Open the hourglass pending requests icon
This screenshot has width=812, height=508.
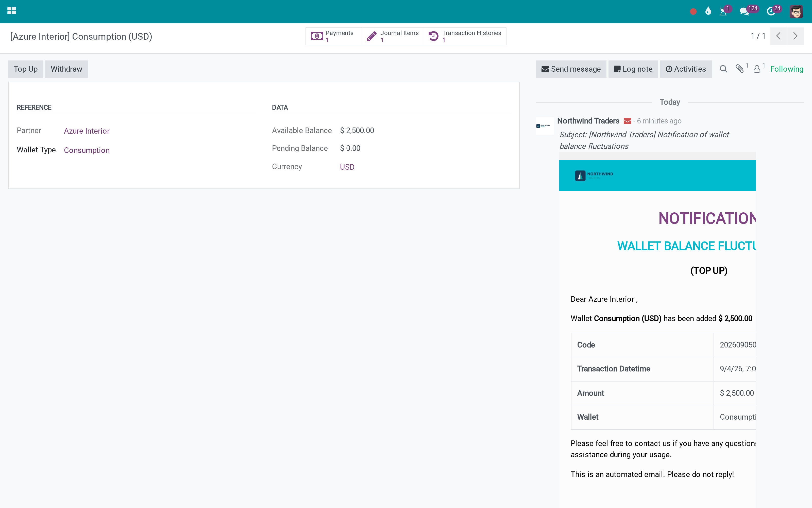(723, 12)
